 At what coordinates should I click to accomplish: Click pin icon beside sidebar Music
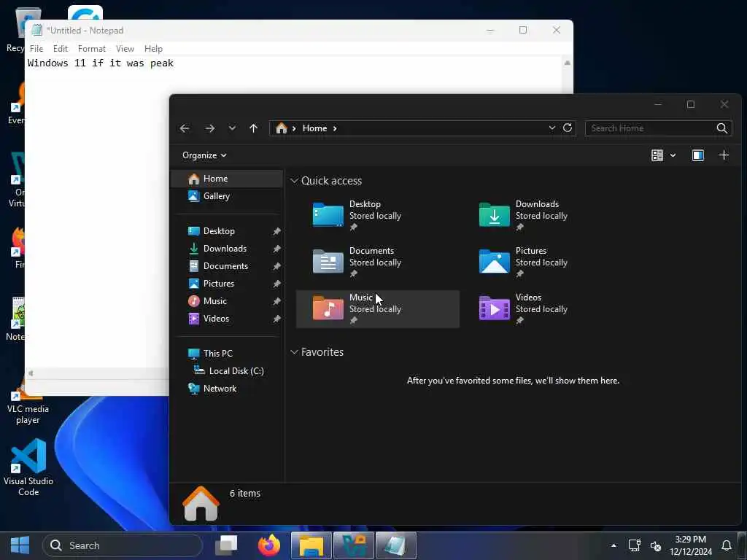coord(276,301)
